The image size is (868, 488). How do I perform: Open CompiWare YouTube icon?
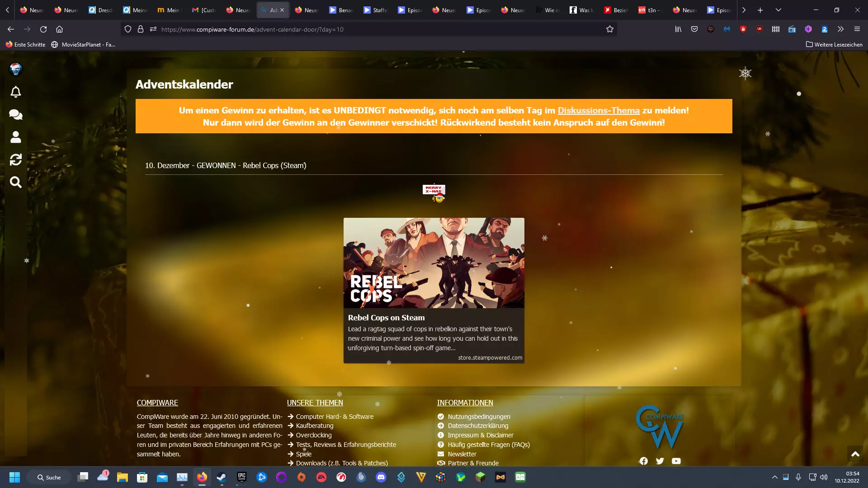pyautogui.click(x=676, y=461)
